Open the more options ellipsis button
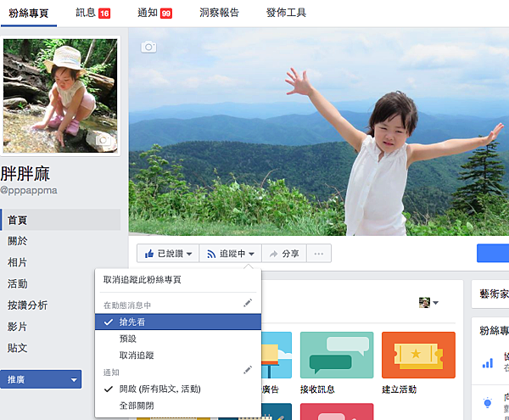The image size is (509, 420). point(319,254)
